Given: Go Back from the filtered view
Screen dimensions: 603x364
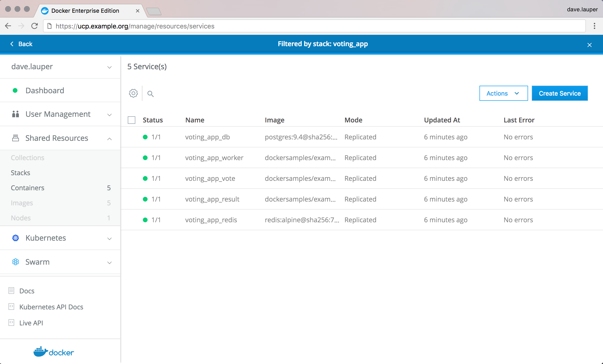Looking at the screenshot, I should pos(21,44).
